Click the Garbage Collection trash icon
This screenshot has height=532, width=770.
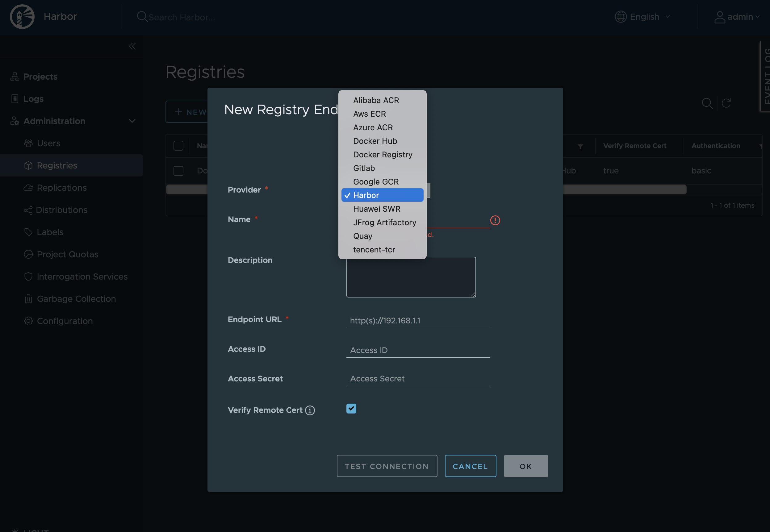(x=28, y=299)
